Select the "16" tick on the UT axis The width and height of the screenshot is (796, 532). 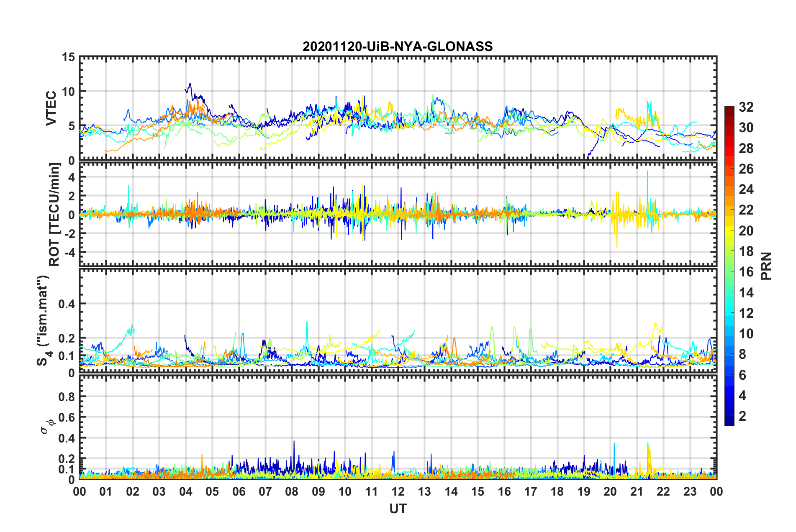(504, 491)
